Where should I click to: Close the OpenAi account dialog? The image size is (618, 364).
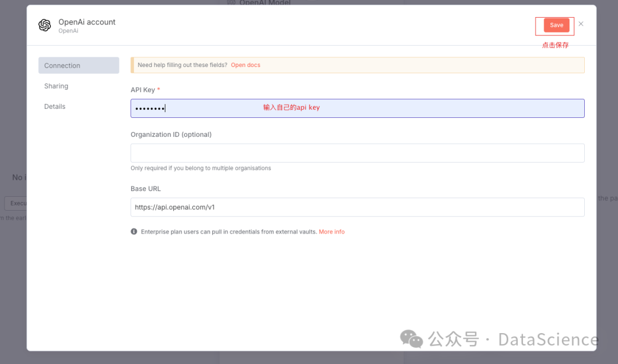(581, 24)
